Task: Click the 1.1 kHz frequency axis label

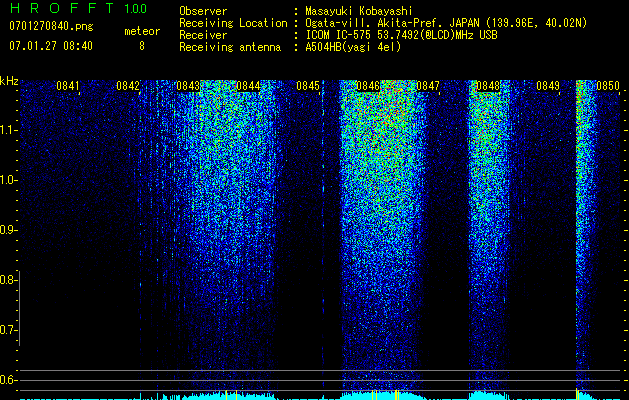Action: [8, 130]
